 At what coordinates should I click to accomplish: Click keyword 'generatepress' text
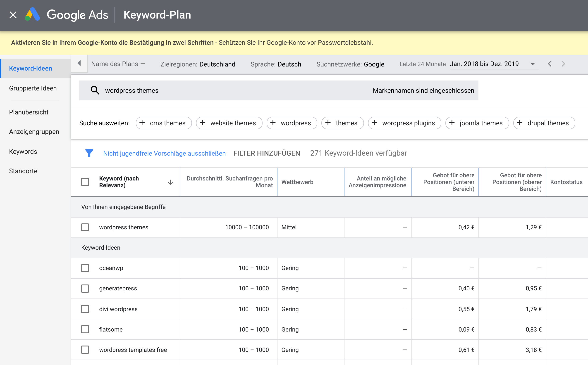pyautogui.click(x=118, y=289)
